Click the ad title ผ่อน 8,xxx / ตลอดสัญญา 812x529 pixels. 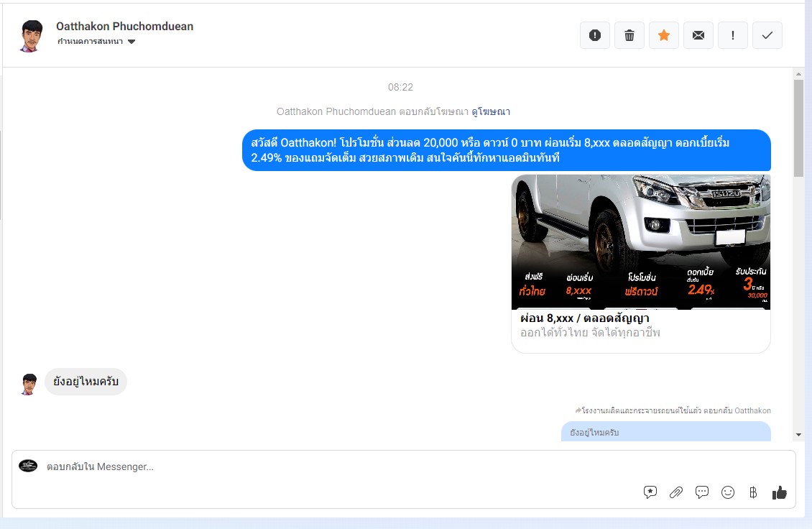point(585,318)
